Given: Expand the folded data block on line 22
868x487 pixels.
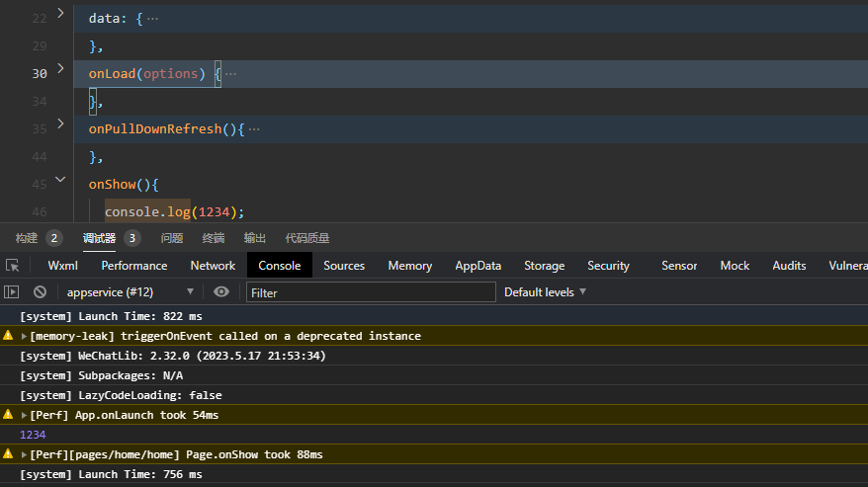Looking at the screenshot, I should (61, 13).
